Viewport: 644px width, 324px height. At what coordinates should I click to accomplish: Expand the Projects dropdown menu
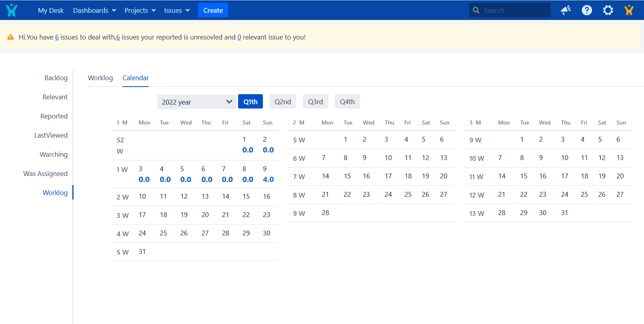[140, 10]
